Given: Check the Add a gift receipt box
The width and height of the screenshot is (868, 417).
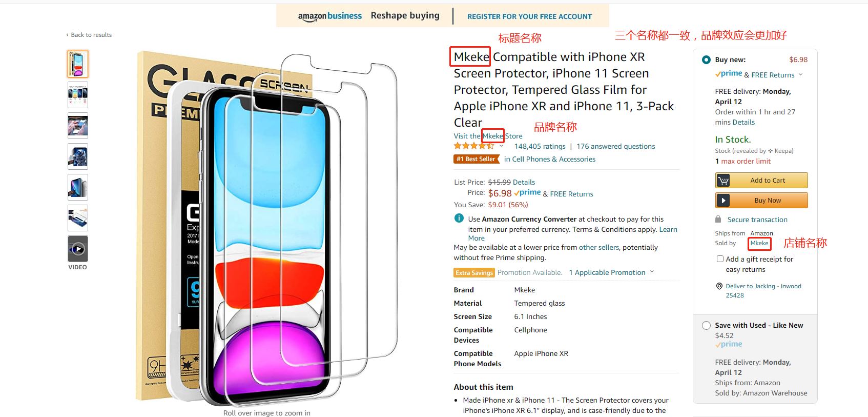Looking at the screenshot, I should pyautogui.click(x=720, y=259).
